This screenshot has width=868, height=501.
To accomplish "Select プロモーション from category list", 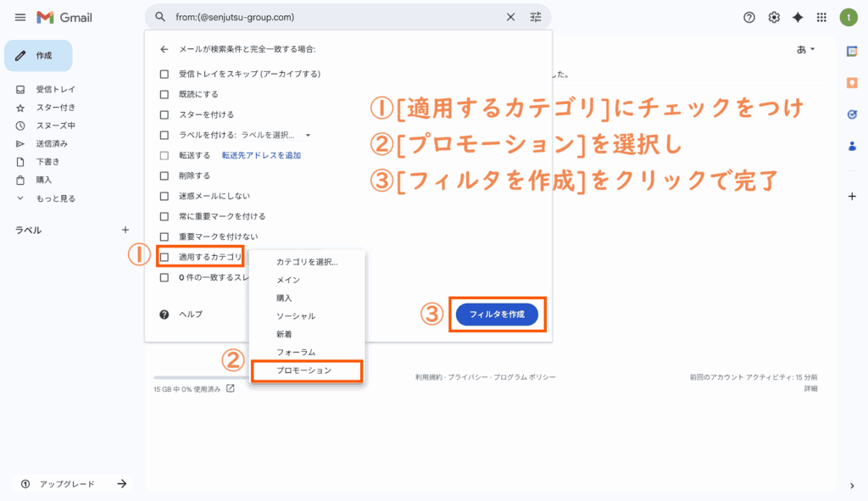I will [303, 370].
